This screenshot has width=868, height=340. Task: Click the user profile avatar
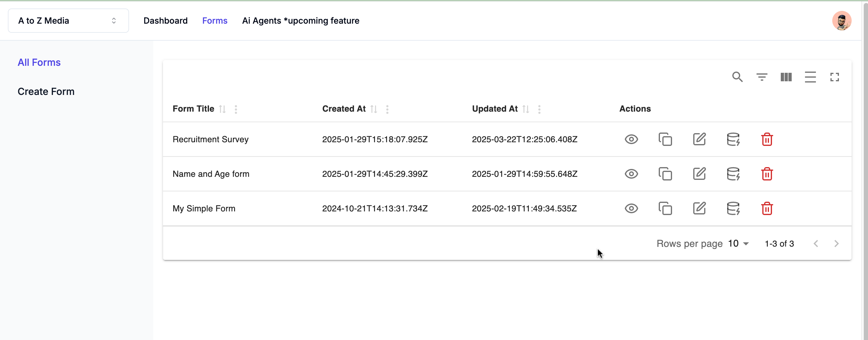[841, 21]
